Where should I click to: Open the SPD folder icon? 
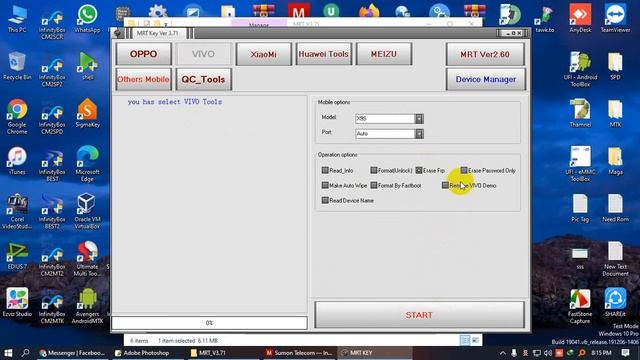click(x=615, y=66)
